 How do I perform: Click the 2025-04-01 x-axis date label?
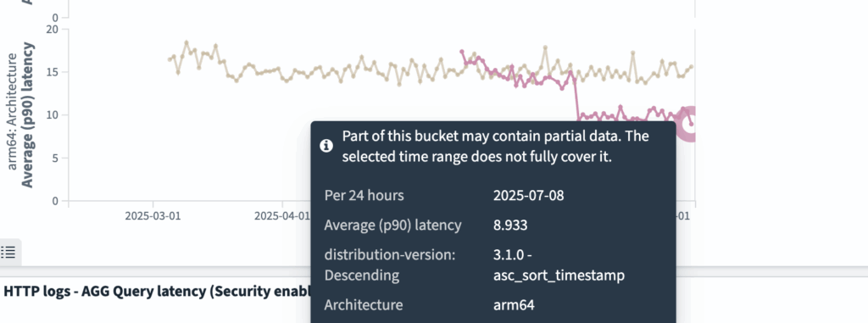(x=281, y=216)
